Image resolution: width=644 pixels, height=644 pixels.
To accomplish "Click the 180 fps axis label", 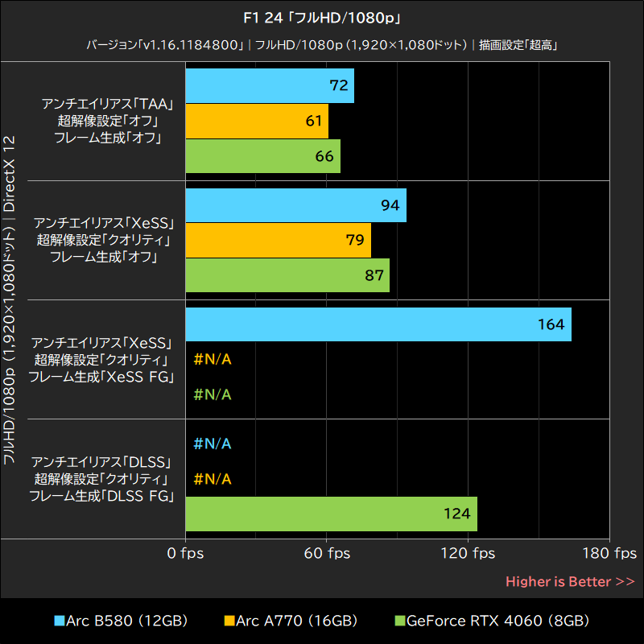I will point(609,554).
